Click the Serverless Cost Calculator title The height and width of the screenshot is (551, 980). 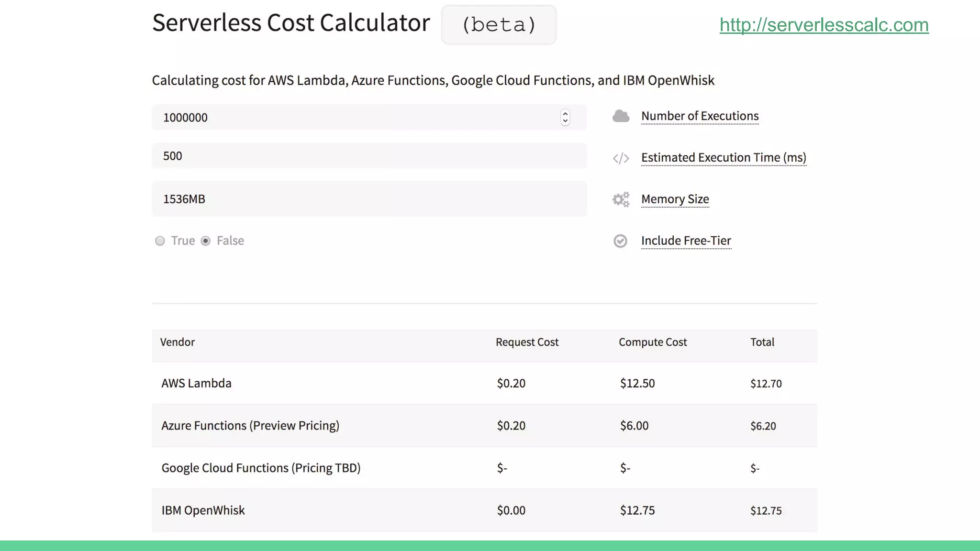[291, 23]
